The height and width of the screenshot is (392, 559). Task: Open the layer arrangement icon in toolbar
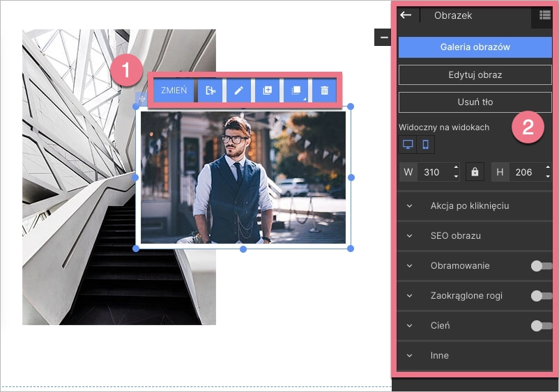(x=296, y=91)
